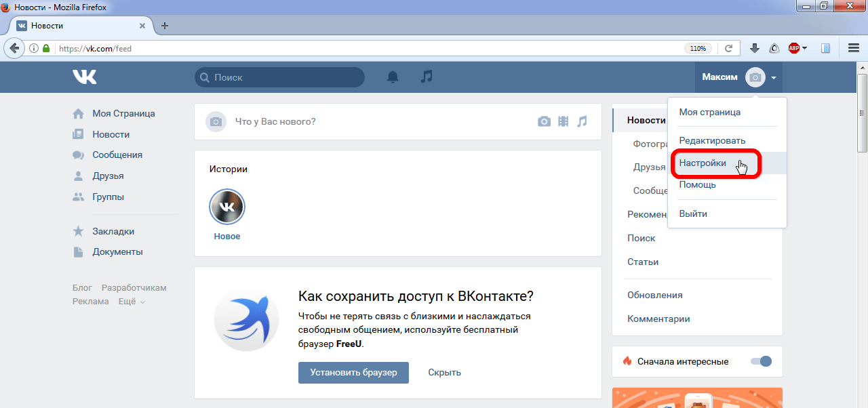The width and height of the screenshot is (868, 408).
Task: Expand the Ещё footer dropdown
Action: pyautogui.click(x=132, y=302)
